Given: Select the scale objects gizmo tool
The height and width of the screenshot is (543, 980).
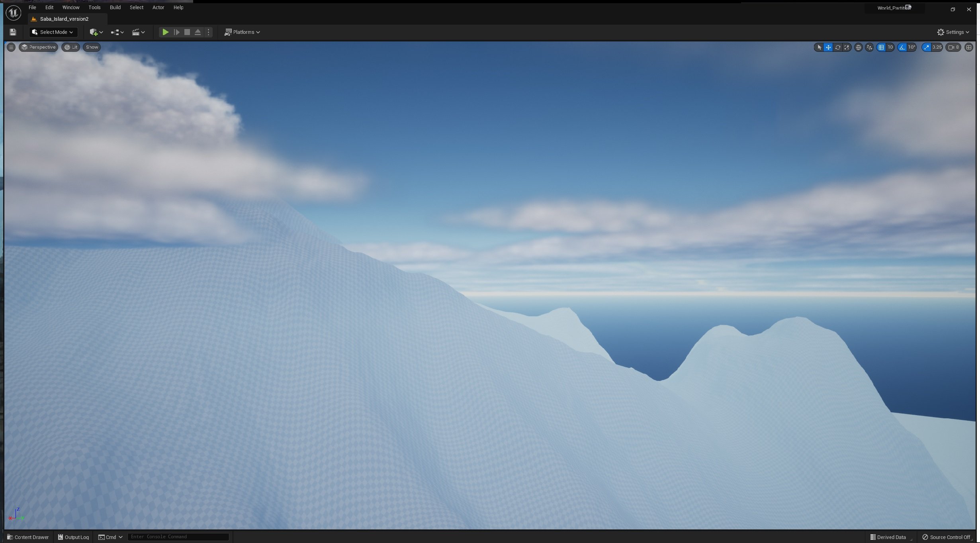Looking at the screenshot, I should (847, 47).
